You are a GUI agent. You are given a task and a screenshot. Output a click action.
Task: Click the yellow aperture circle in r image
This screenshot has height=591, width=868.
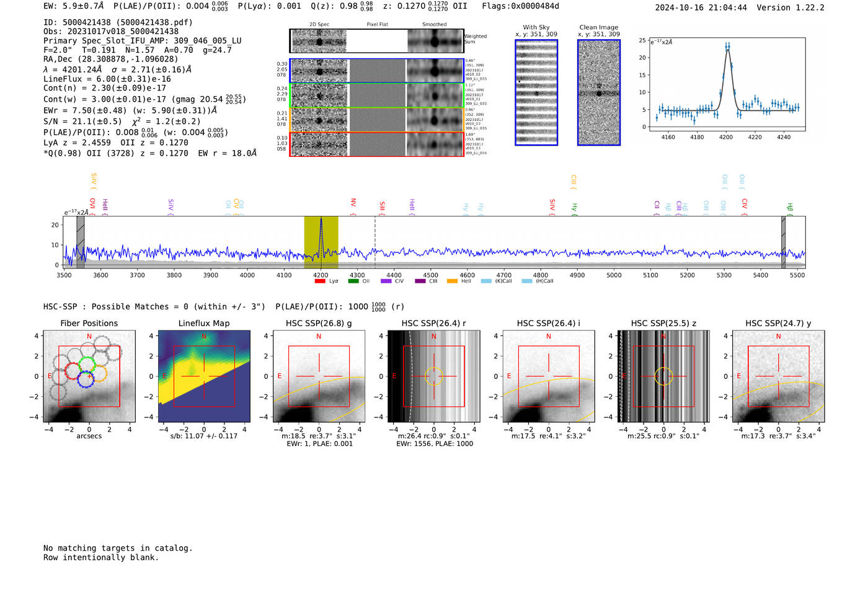433,376
